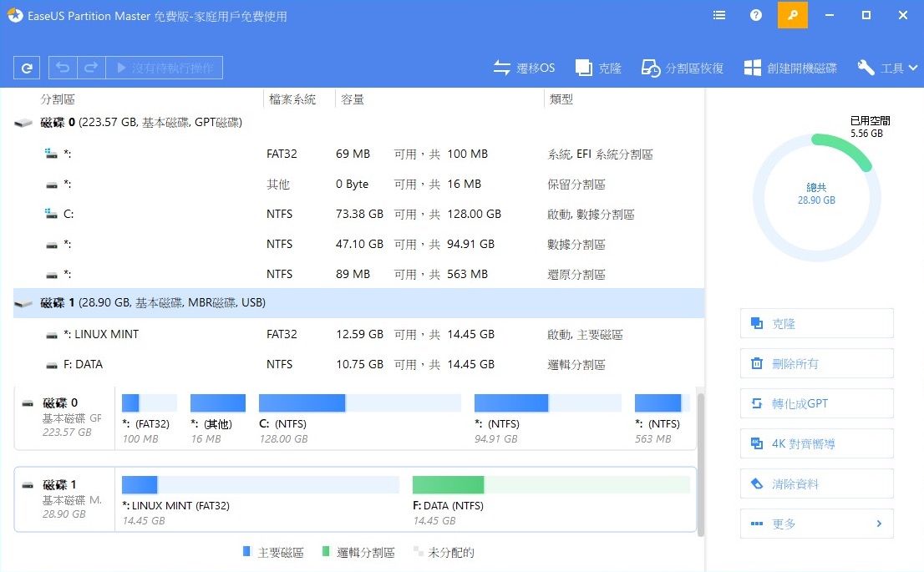Click the F: DATA drive icon in list
This screenshot has height=572, width=924.
click(x=52, y=365)
